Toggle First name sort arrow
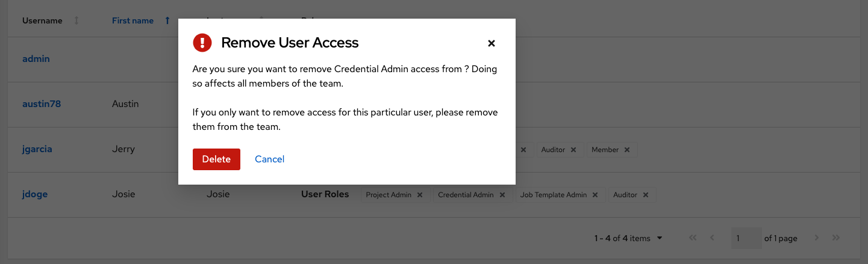868x264 pixels. [x=167, y=21]
